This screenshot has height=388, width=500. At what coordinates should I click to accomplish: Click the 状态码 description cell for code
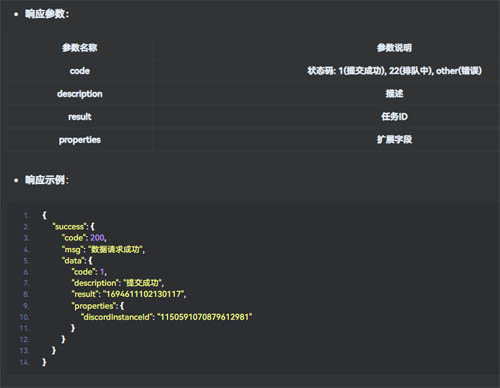coord(394,71)
